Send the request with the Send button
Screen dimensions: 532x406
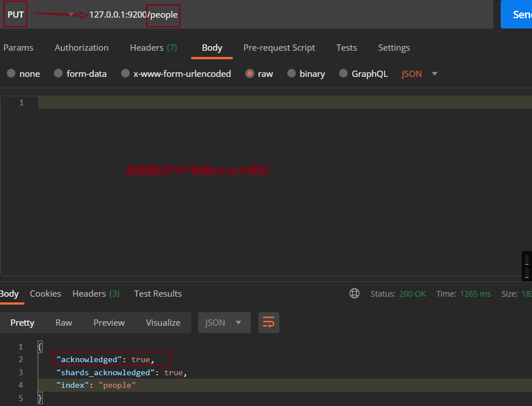click(x=517, y=14)
